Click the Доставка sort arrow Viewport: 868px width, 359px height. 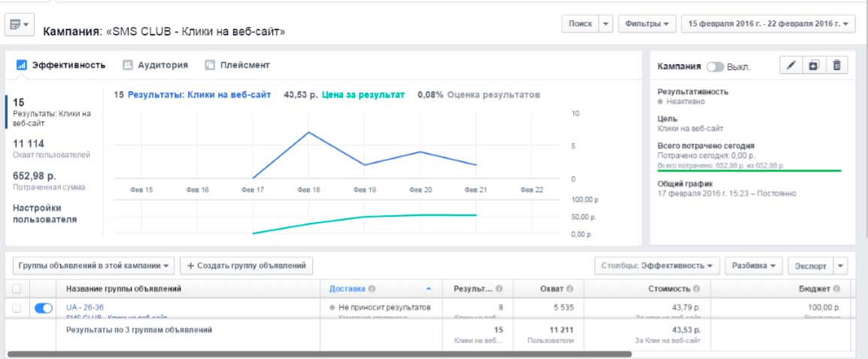coord(428,289)
